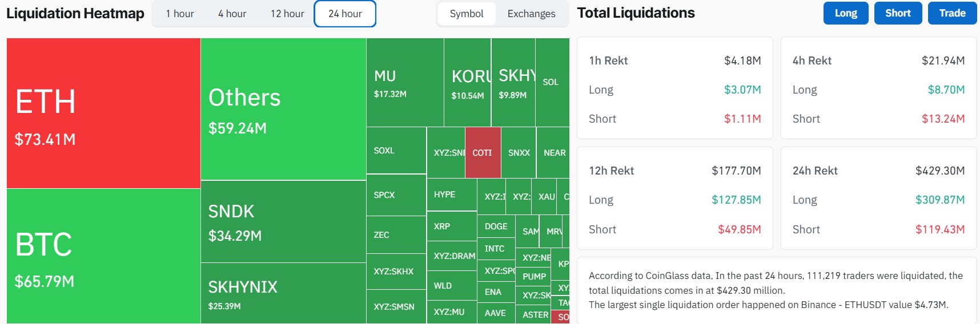Click the red ETH $73.41M tile

103,113
